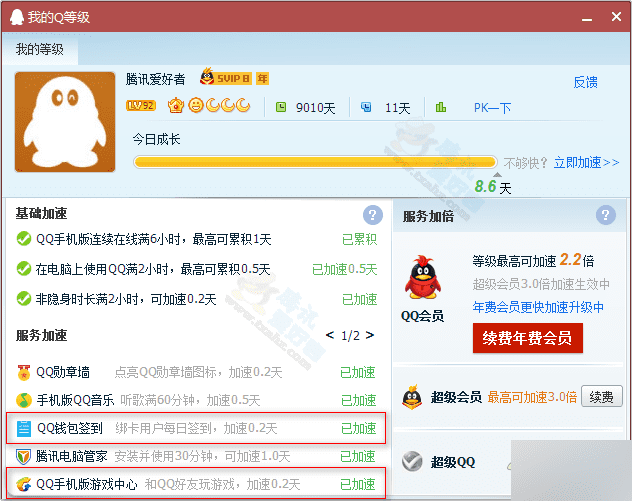Image resolution: width=632 pixels, height=501 pixels.
Task: Go to next page of 服务加速
Action: click(370, 335)
